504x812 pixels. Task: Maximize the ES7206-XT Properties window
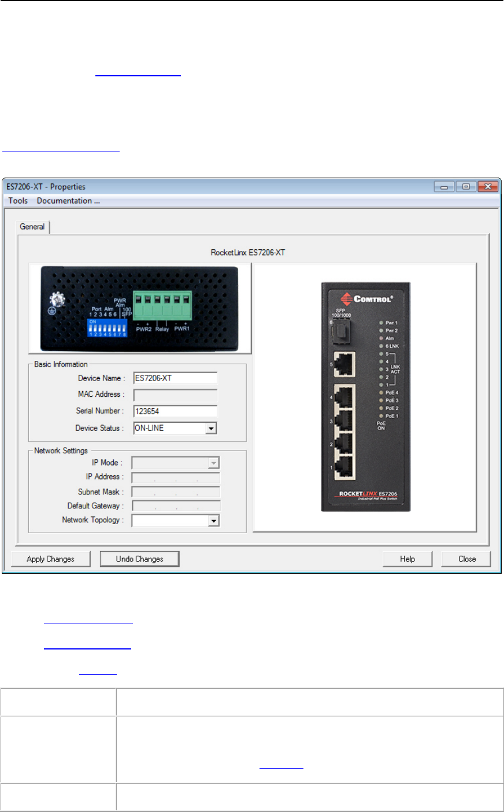point(465,187)
